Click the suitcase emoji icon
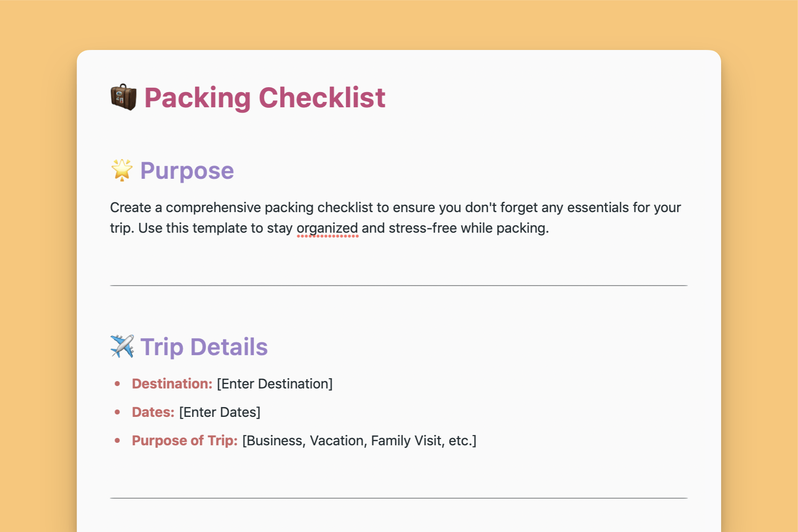Screen dimensions: 798x532 pos(123,97)
